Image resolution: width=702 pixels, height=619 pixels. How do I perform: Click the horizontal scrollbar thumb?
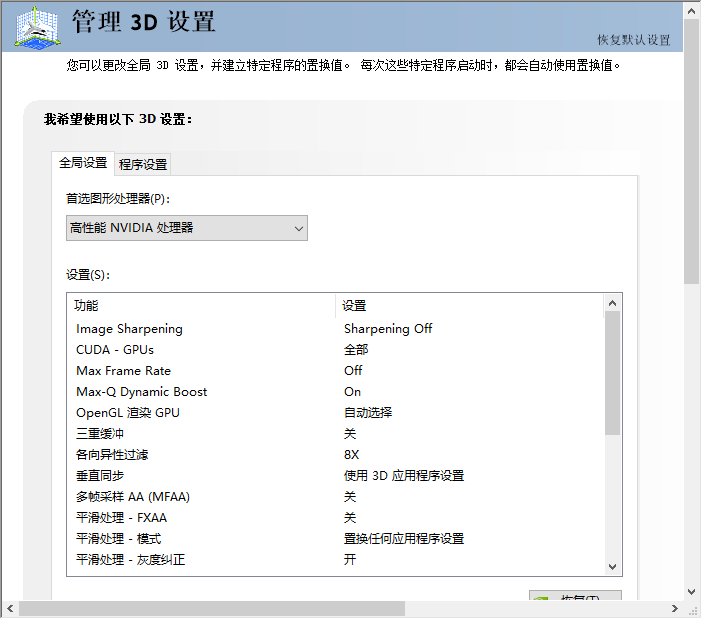(x=212, y=609)
